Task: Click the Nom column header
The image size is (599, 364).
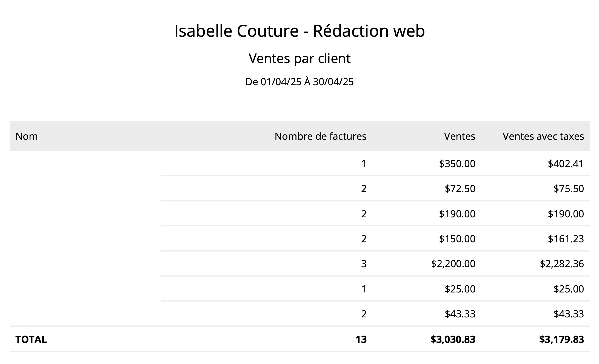Action: [27, 136]
